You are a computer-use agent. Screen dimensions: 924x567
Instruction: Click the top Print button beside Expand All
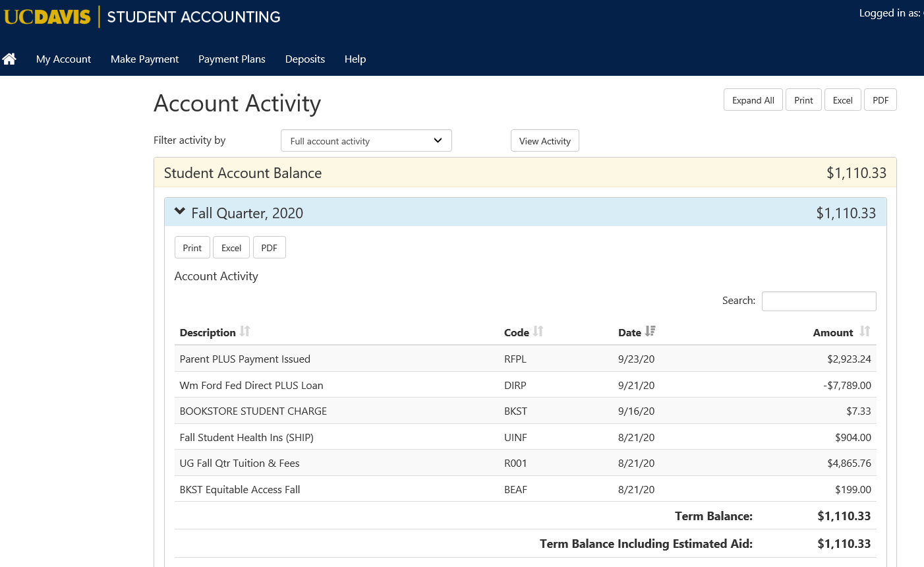point(803,100)
